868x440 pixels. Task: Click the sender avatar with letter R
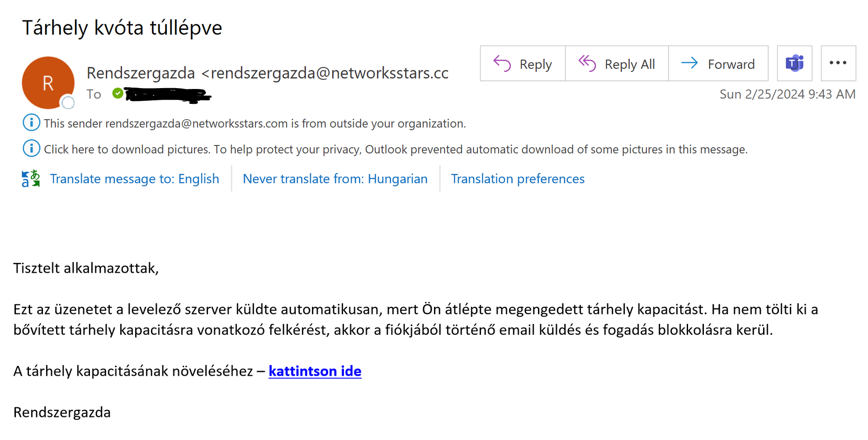point(48,83)
